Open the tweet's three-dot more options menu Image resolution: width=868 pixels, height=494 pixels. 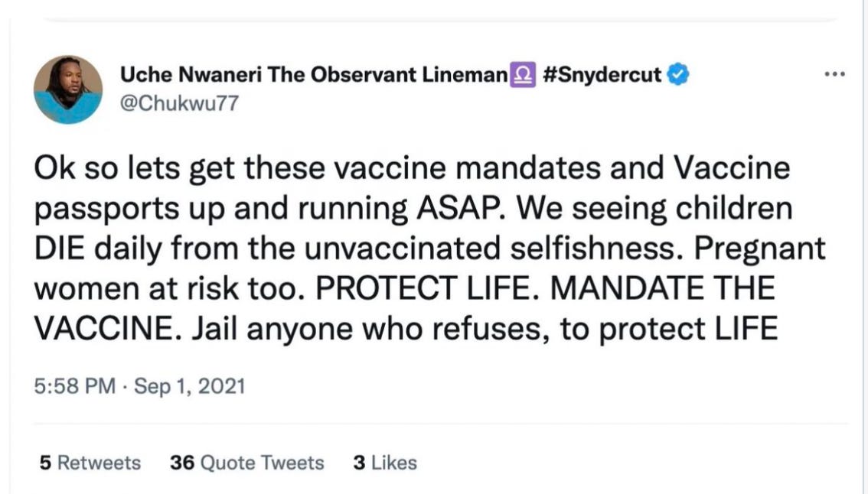point(834,74)
